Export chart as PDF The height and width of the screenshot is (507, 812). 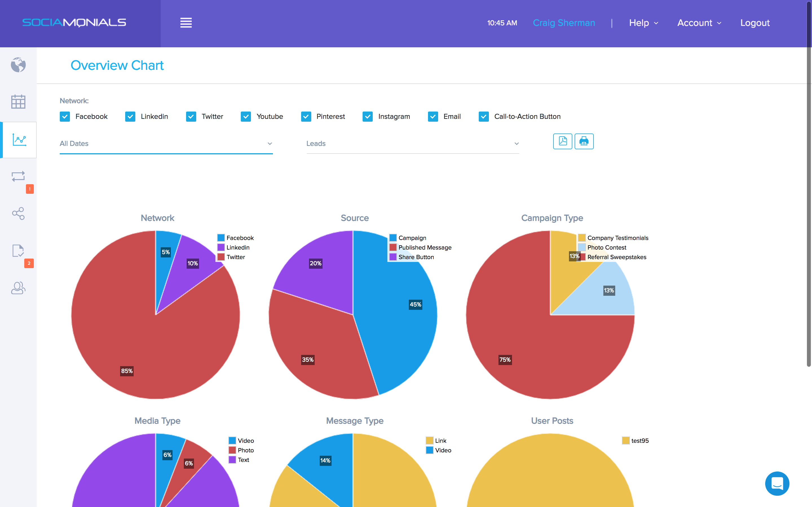(x=562, y=141)
